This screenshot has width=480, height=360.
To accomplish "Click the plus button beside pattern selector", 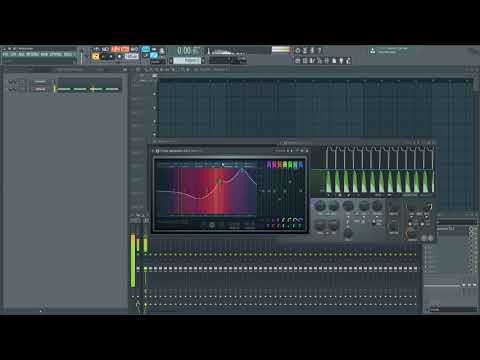I will coord(204,61).
